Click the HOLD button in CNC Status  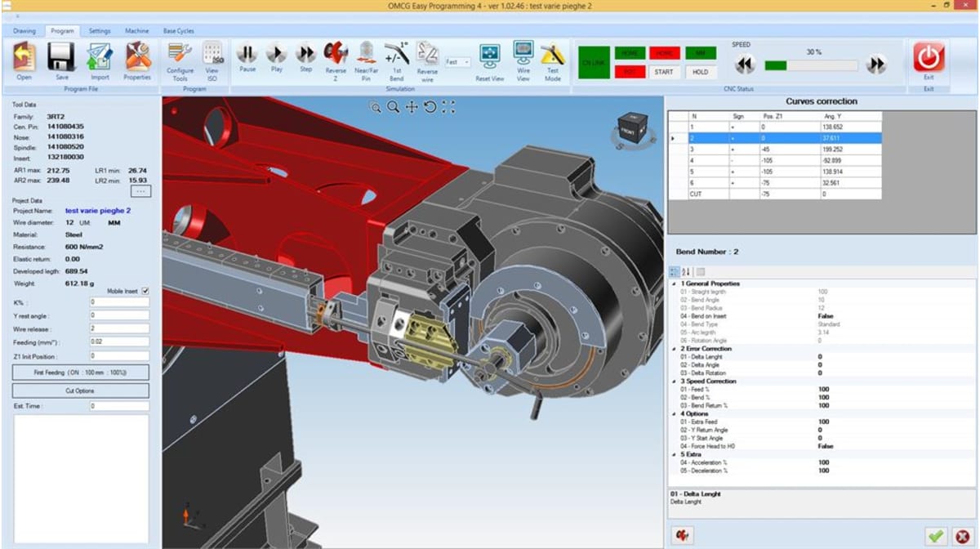point(700,72)
